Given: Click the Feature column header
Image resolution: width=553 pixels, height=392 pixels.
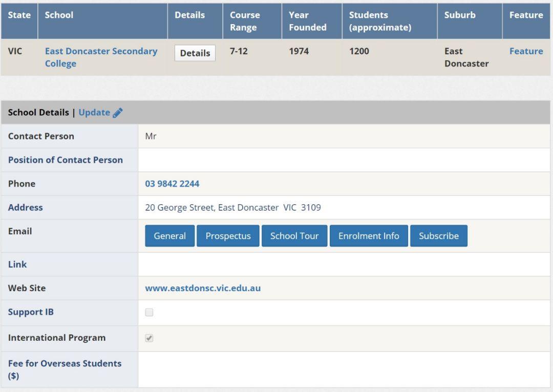Looking at the screenshot, I should pos(526,21).
